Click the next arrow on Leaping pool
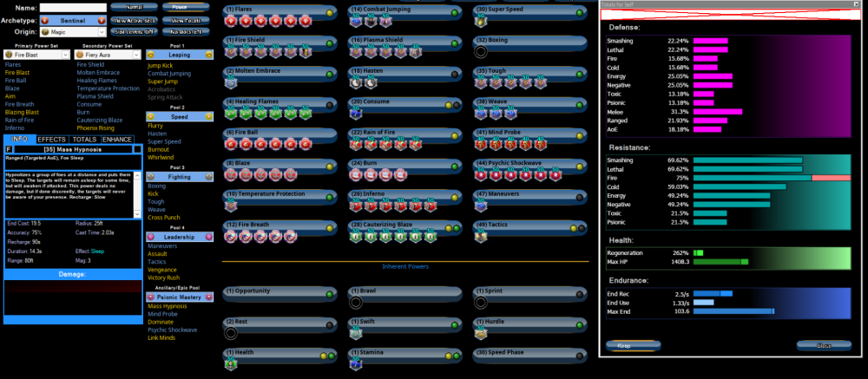Image resolution: width=868 pixels, height=379 pixels. point(212,54)
